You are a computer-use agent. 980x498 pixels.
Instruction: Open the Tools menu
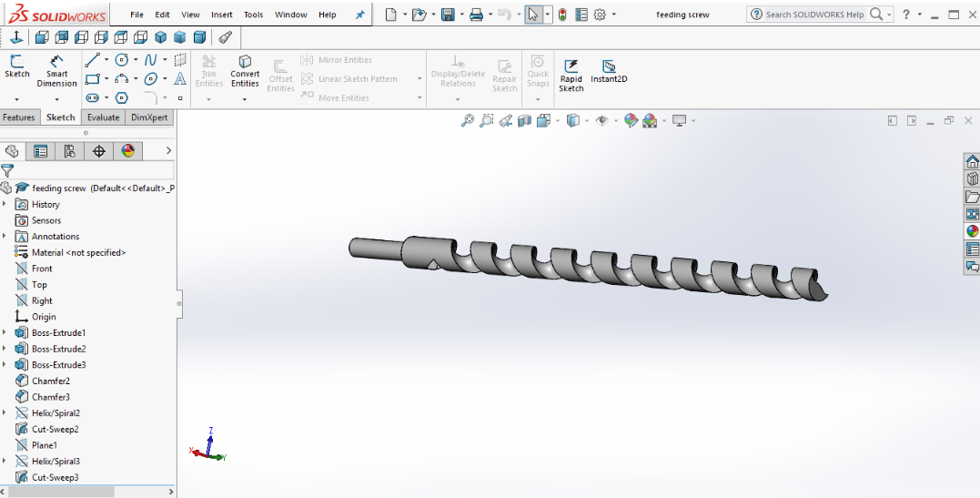click(x=253, y=15)
